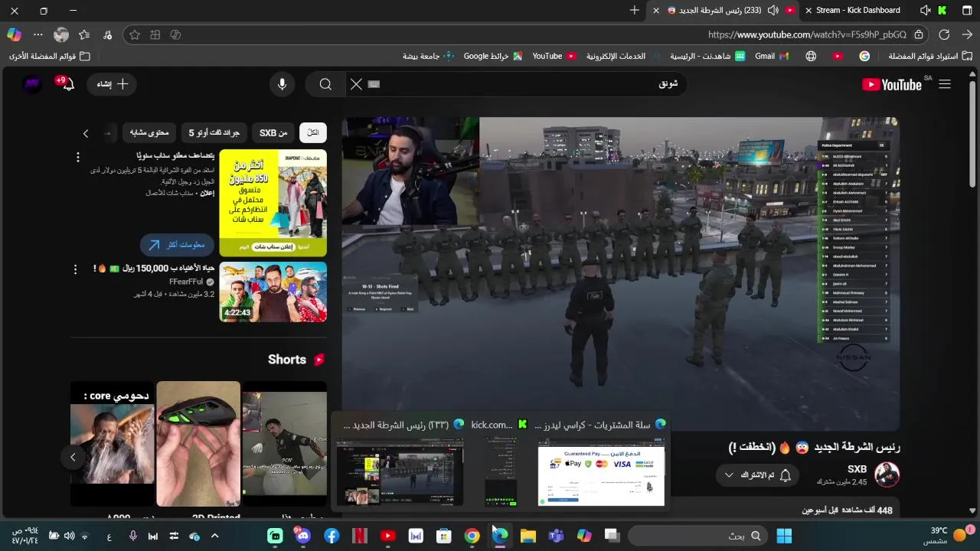Screen dimensions: 980x551
Task: Unmute the Kick Dashboard tab
Action: click(925, 10)
